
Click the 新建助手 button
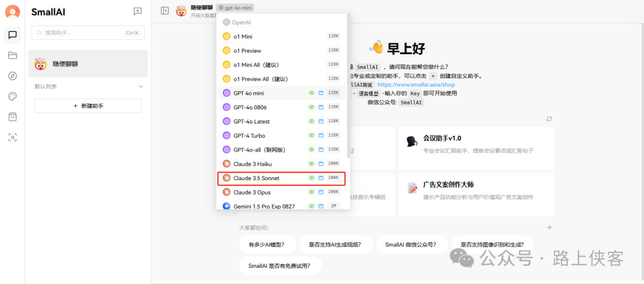(x=88, y=106)
